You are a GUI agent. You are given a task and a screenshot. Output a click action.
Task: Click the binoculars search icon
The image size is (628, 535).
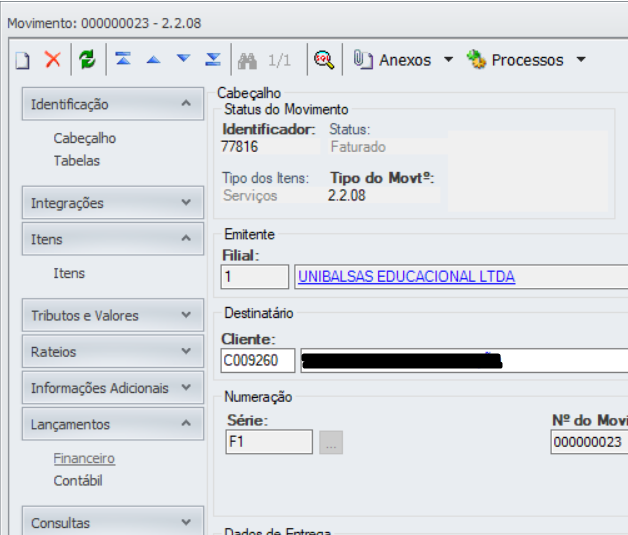248,60
